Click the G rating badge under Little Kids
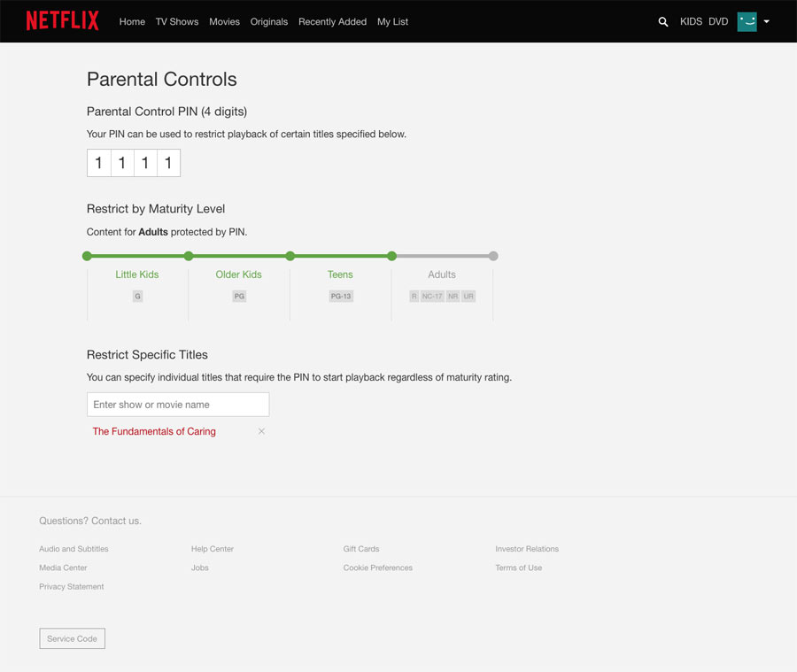Image resolution: width=797 pixels, height=672 pixels. coord(137,296)
